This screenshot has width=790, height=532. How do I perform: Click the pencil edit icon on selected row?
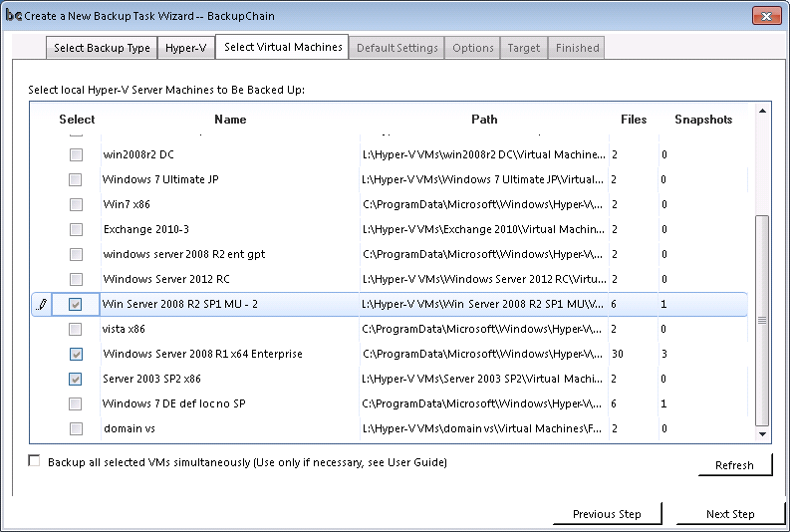[x=42, y=304]
